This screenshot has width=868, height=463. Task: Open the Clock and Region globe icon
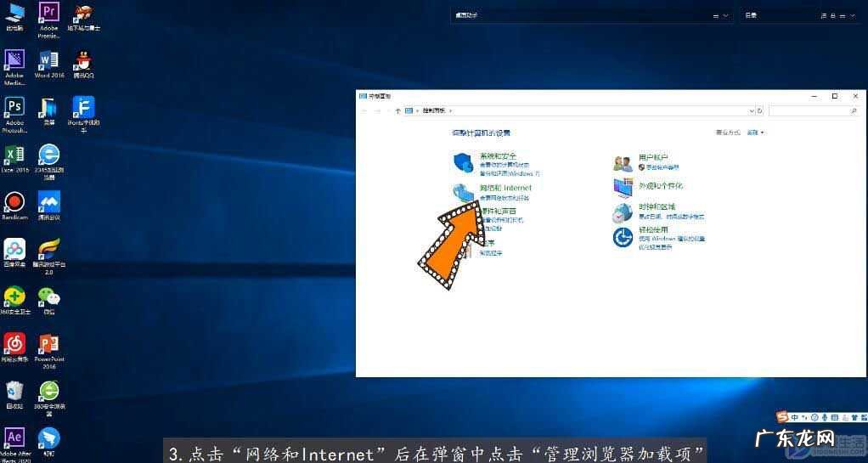tap(623, 212)
